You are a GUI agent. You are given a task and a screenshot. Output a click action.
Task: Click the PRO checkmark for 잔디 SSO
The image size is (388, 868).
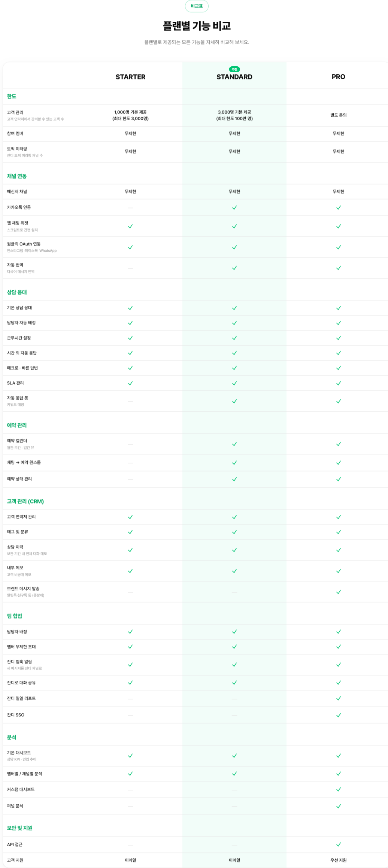(339, 715)
